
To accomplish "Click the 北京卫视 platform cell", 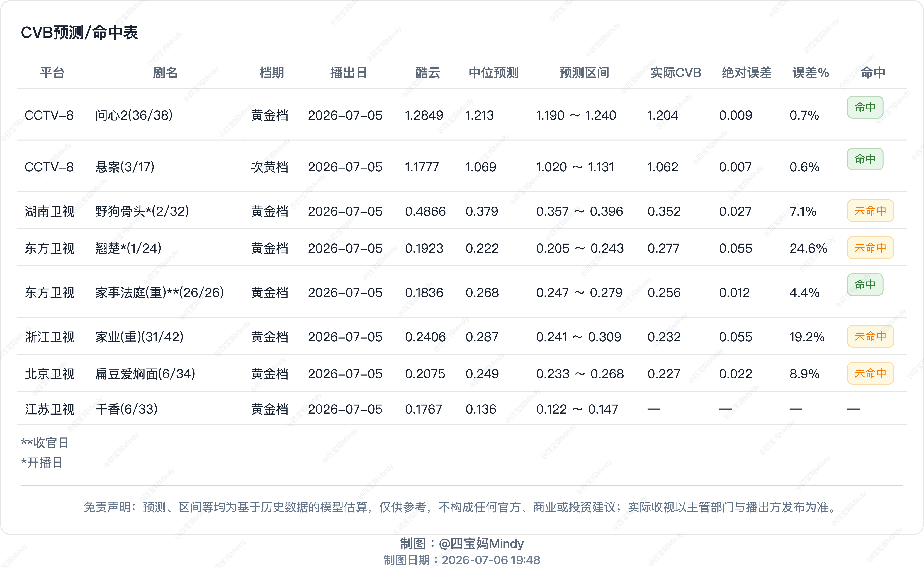I will [x=50, y=373].
